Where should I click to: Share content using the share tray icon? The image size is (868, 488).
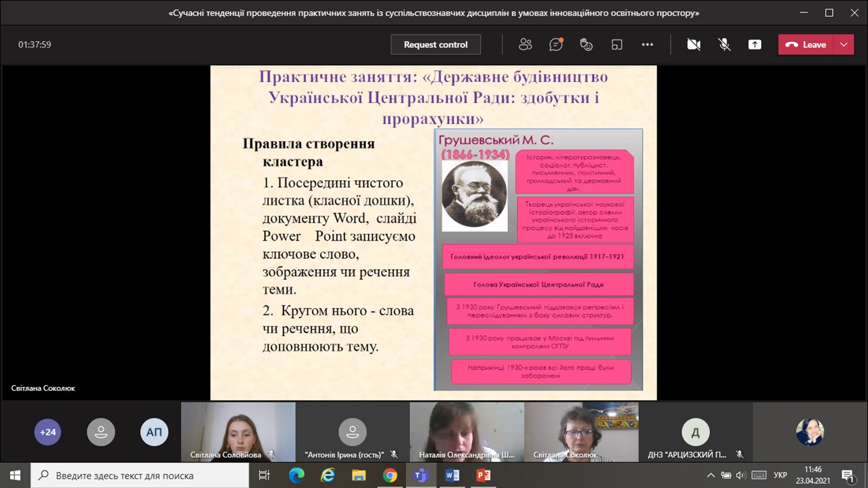click(755, 45)
